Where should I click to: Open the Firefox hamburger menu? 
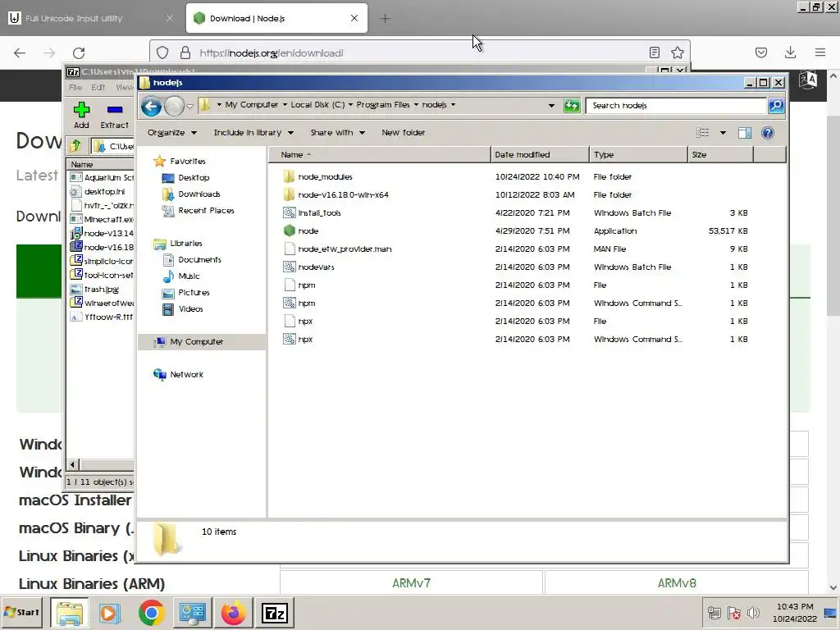pyautogui.click(x=820, y=52)
